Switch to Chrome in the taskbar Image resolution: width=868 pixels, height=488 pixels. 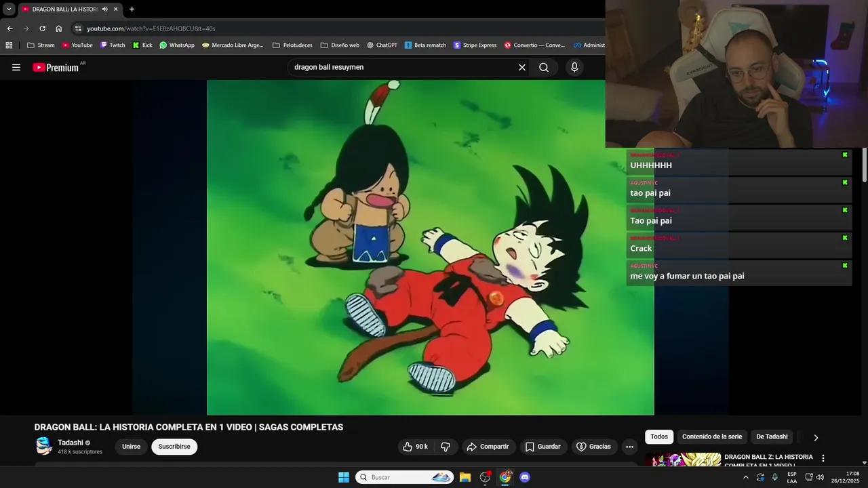point(505,477)
